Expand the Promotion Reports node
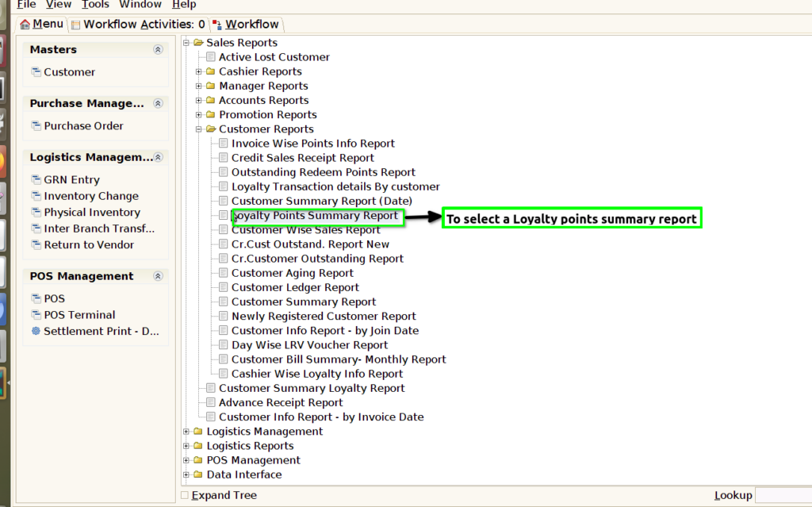The height and width of the screenshot is (507, 812). tap(198, 114)
